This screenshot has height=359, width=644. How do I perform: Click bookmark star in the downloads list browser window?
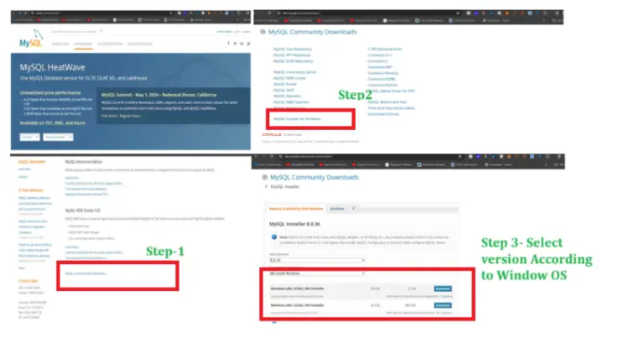pos(458,13)
